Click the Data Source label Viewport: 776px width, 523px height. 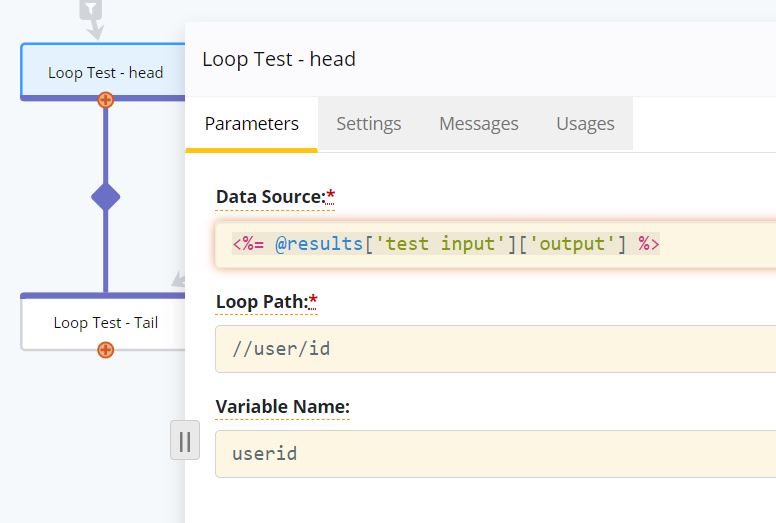point(270,197)
